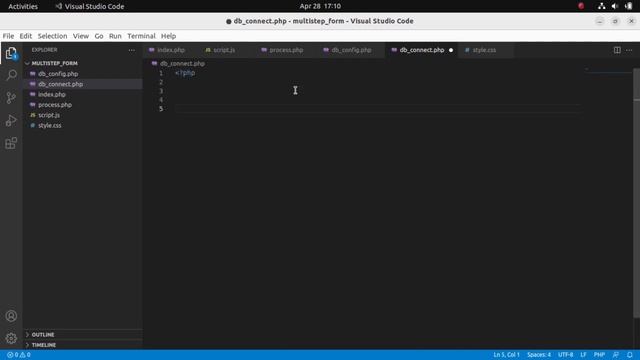640x360 pixels.
Task: Open the Edit menu
Action: pyautogui.click(x=26, y=36)
